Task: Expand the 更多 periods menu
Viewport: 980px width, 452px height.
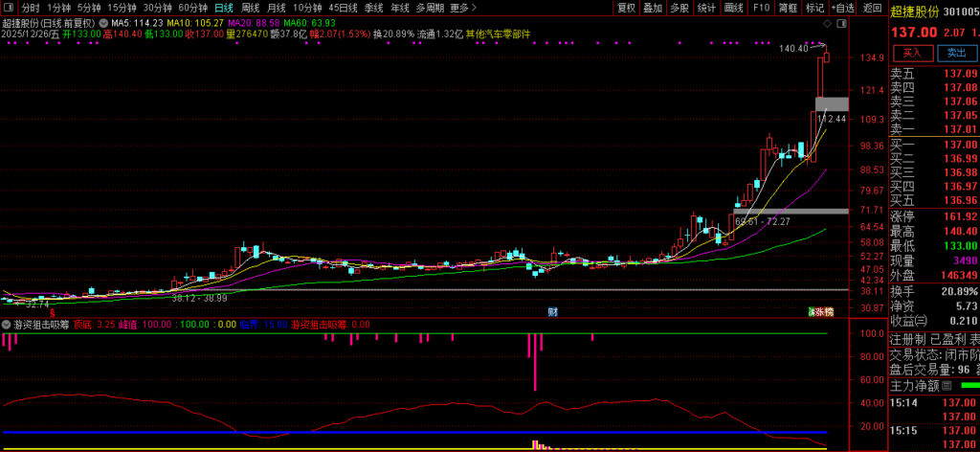Action: tap(462, 8)
